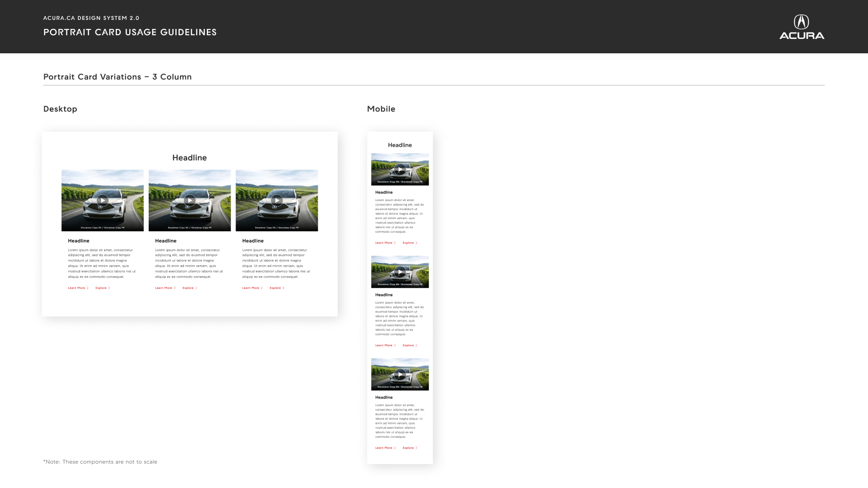Open Explore link on middle mobile card
Screen dimensions: 868x488
click(410, 345)
